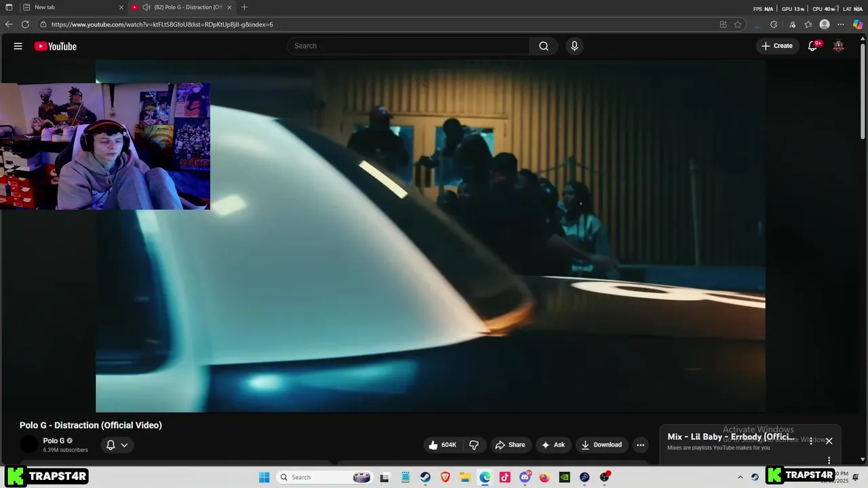This screenshot has width=868, height=488.
Task: Open browser settings and more menu
Action: (x=841, y=24)
